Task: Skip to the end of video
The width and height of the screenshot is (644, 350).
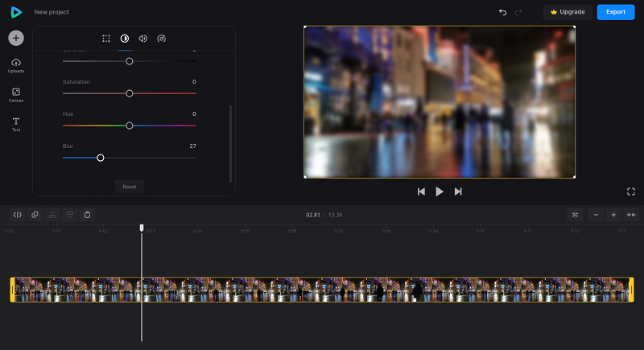Action: point(458,191)
